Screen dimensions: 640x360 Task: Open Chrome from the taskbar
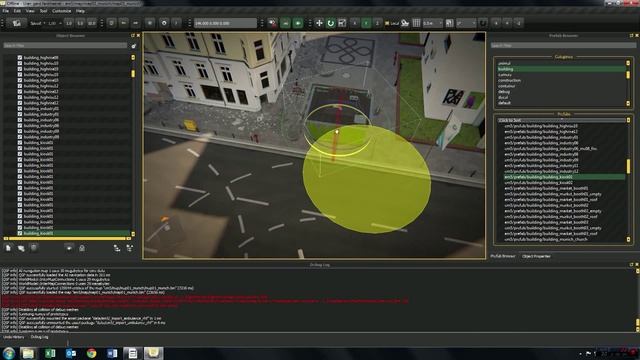91,353
